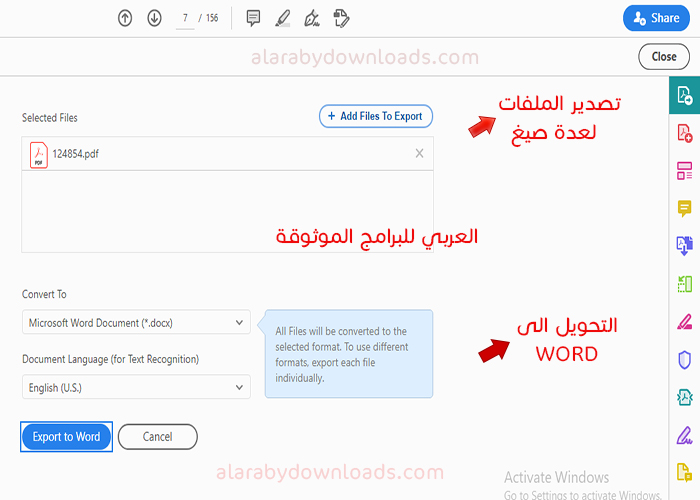The height and width of the screenshot is (500, 700).
Task: Go to previous page with up arrow
Action: point(125,18)
